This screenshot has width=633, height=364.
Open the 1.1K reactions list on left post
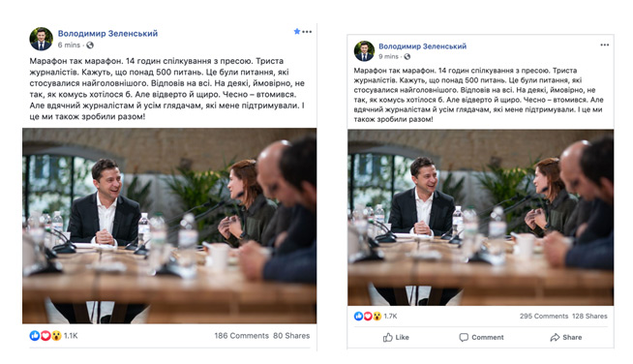point(53,335)
